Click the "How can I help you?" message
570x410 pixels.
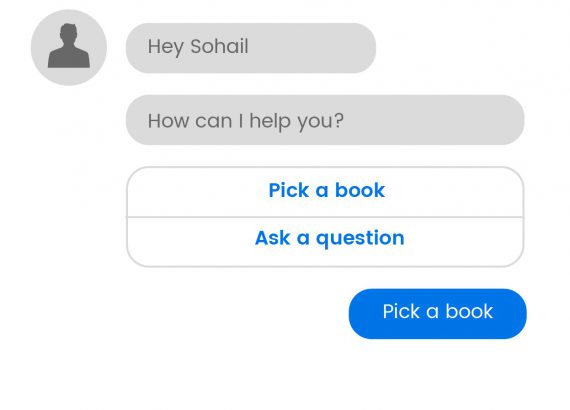[325, 120]
